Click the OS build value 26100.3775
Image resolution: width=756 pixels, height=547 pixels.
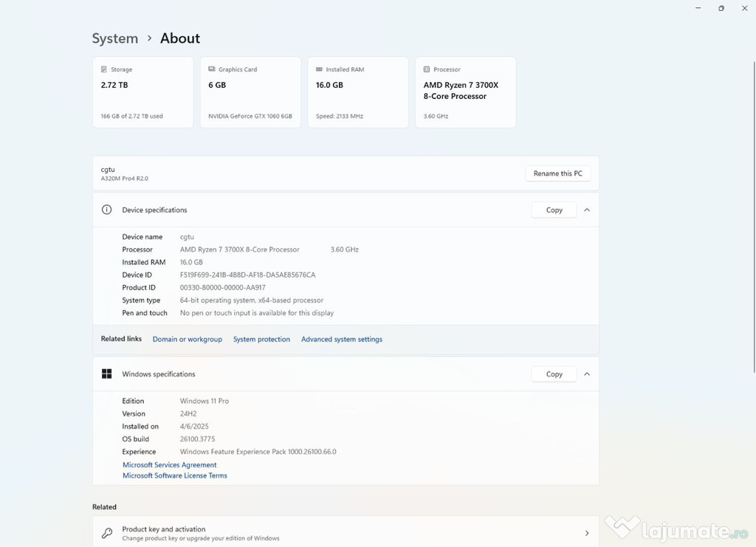pyautogui.click(x=198, y=439)
